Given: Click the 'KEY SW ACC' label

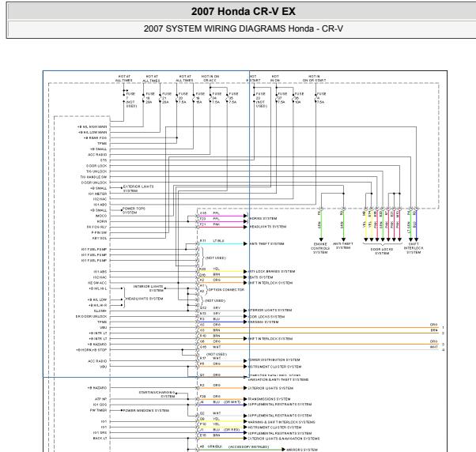Looking at the screenshot, I should tap(97, 283).
